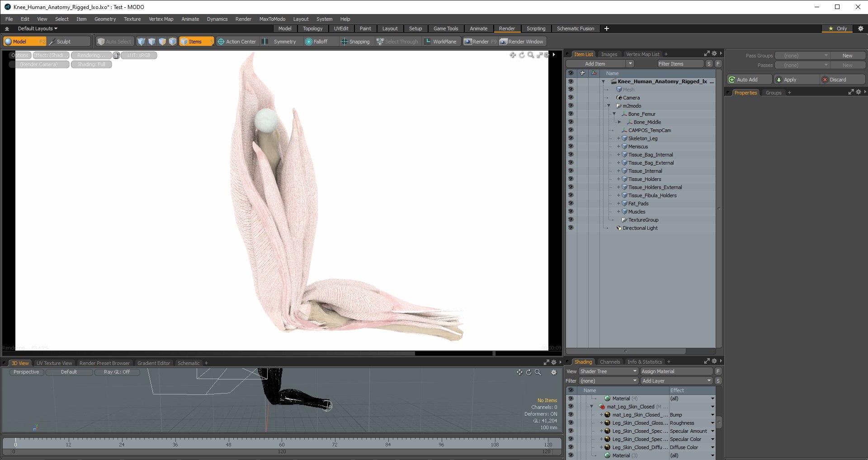Screen dimensions: 868x460
Task: Open the Add Item dropdown arrow
Action: [x=630, y=64]
